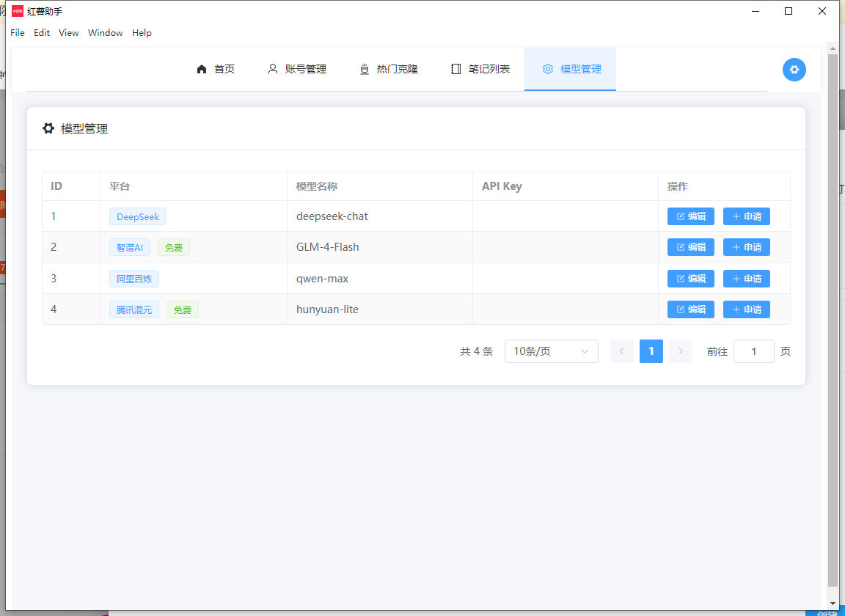Open the File menu
The height and width of the screenshot is (616, 845).
point(18,33)
